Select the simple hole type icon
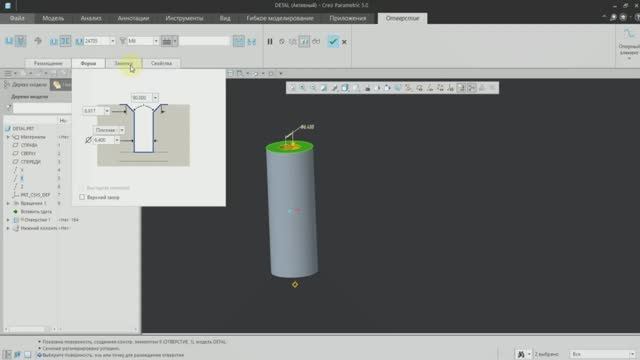The width and height of the screenshot is (640, 360). pos(9,41)
